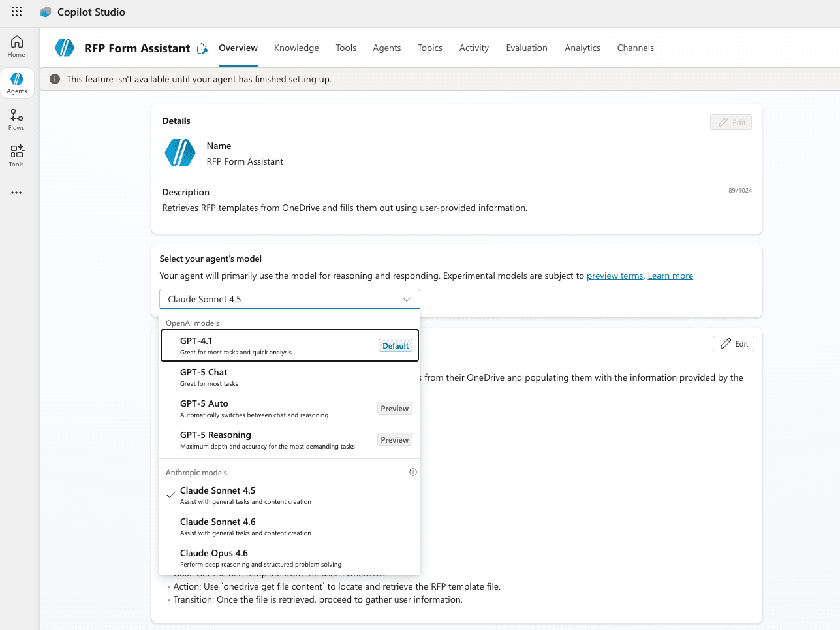The width and height of the screenshot is (840, 630).
Task: Click the Action onedrive get file content line
Action: point(334,586)
